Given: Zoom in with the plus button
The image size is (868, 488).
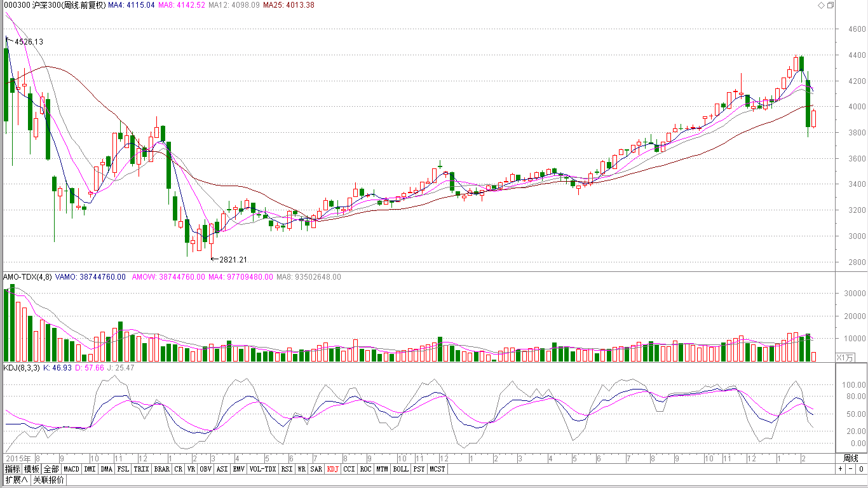Looking at the screenshot, I should pyautogui.click(x=840, y=469).
